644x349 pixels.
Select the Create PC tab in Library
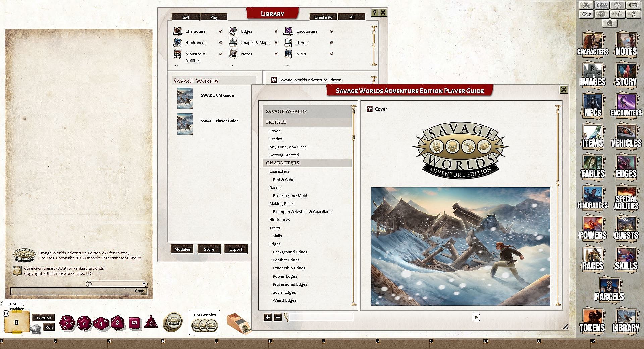coord(323,17)
